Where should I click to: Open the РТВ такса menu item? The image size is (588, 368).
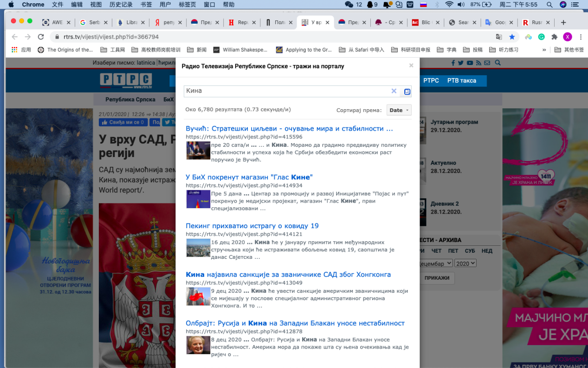(462, 80)
